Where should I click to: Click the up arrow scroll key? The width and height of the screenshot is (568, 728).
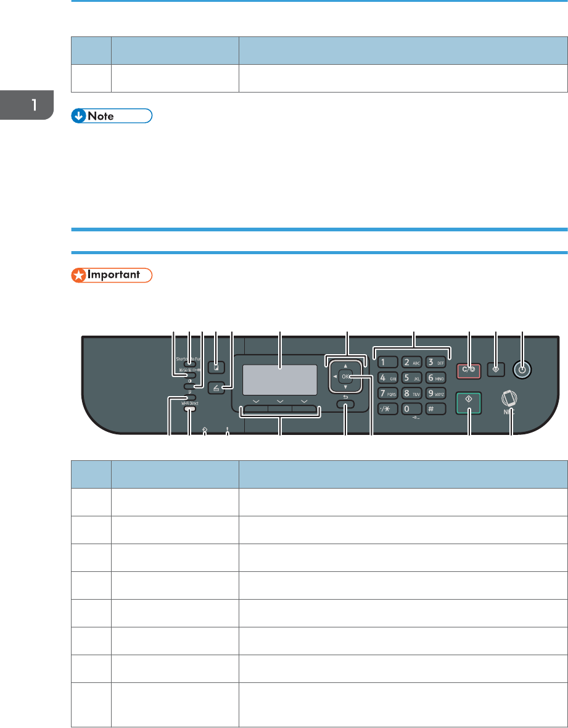pos(346,366)
